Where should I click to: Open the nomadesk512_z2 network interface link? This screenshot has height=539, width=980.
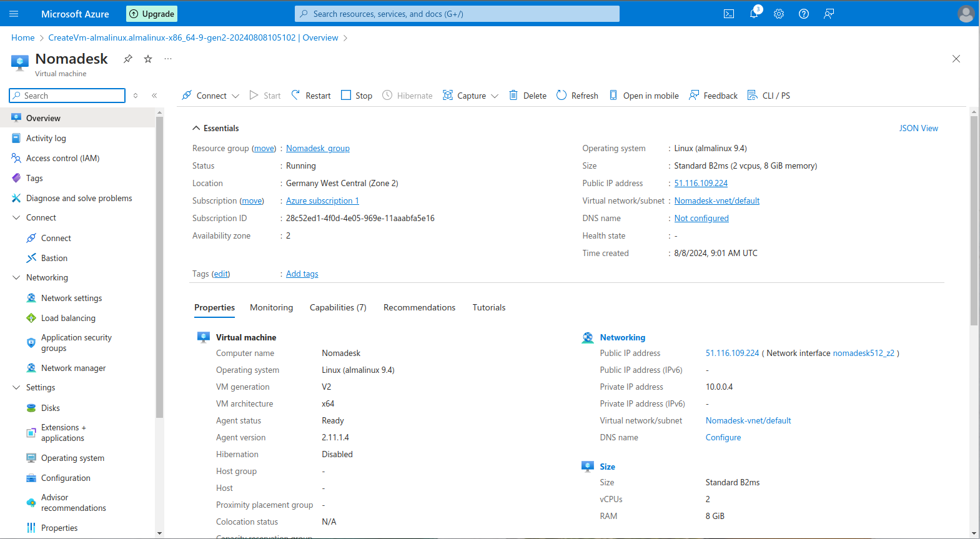pos(864,353)
